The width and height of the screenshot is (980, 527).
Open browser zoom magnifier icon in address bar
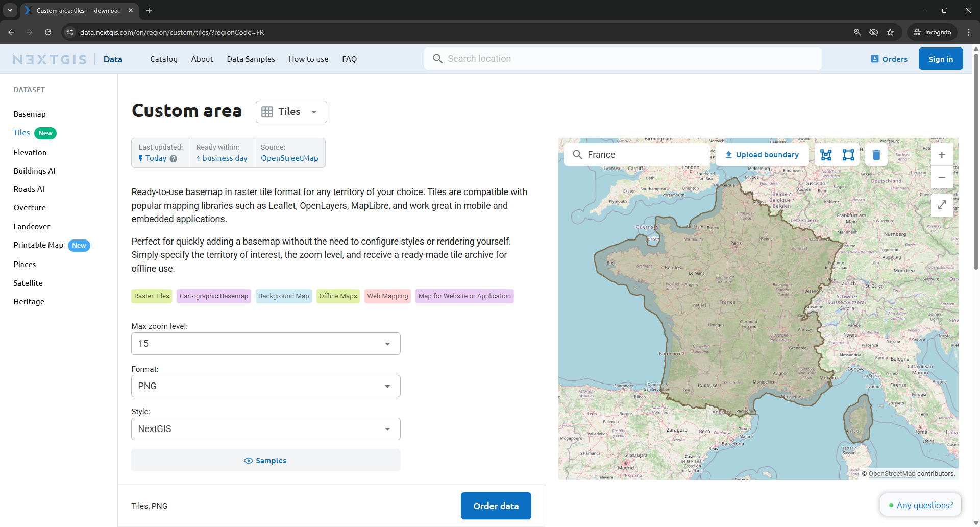(x=857, y=32)
